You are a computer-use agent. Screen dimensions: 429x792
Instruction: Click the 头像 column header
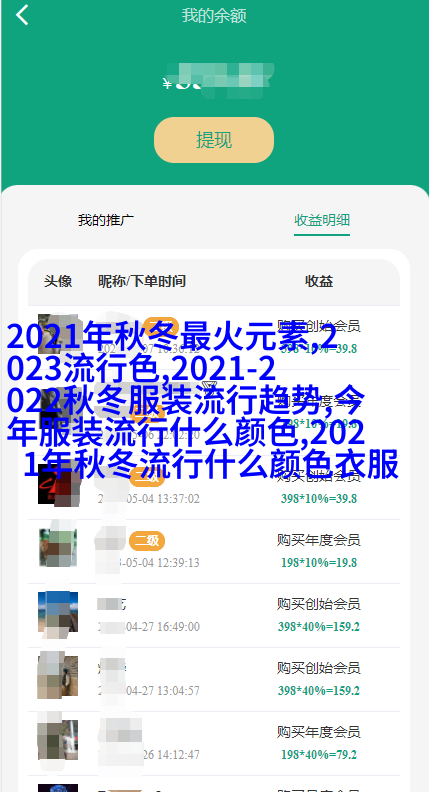click(x=58, y=281)
